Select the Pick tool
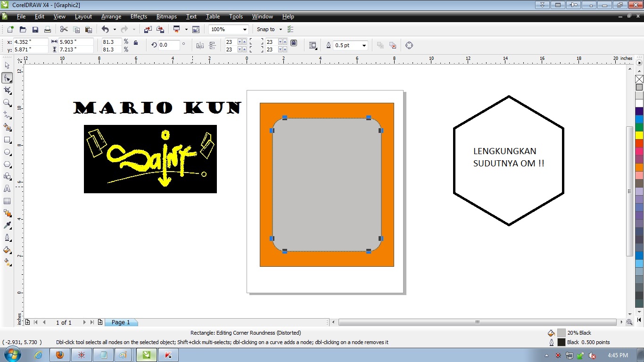644x362 pixels. [x=7, y=66]
